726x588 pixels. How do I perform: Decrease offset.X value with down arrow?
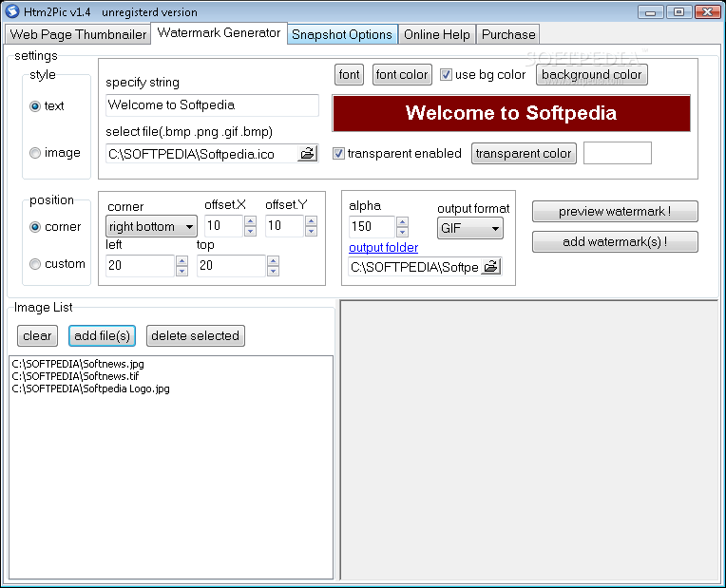pos(251,231)
